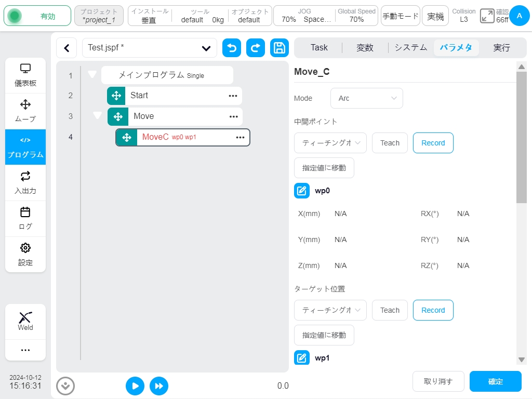Save the program with disk icon

[x=279, y=48]
